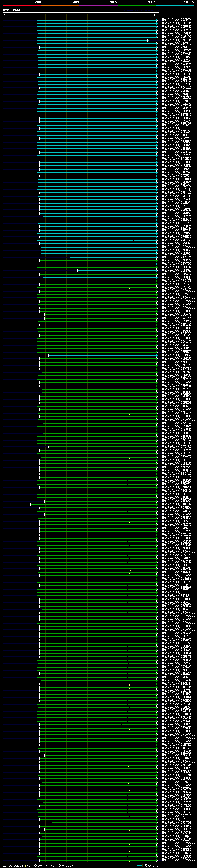Select the label UniRef100_Q2F681
Image resolution: width=197 pixels, height=868 pixels.
tap(177, 751)
